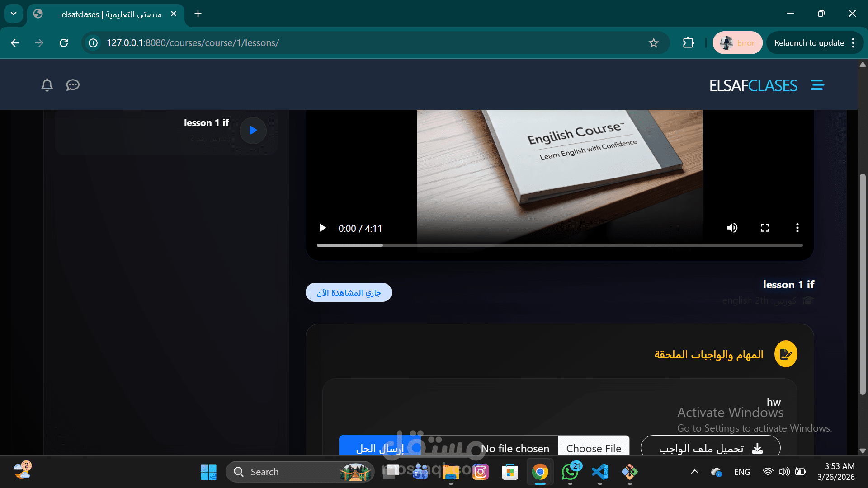The width and height of the screenshot is (868, 488).
Task: Show hidden system tray icons
Action: point(695,472)
